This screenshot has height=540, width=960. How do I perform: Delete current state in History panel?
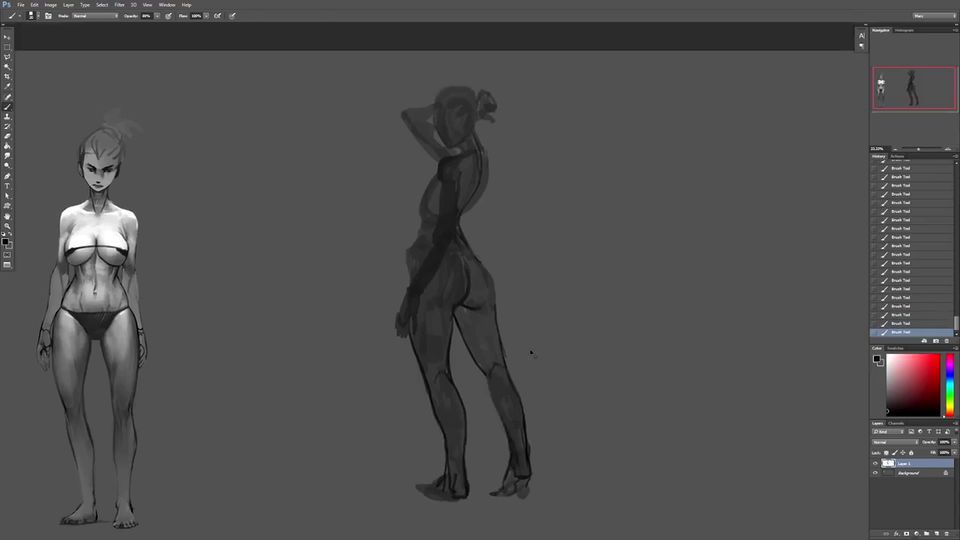pos(947,341)
